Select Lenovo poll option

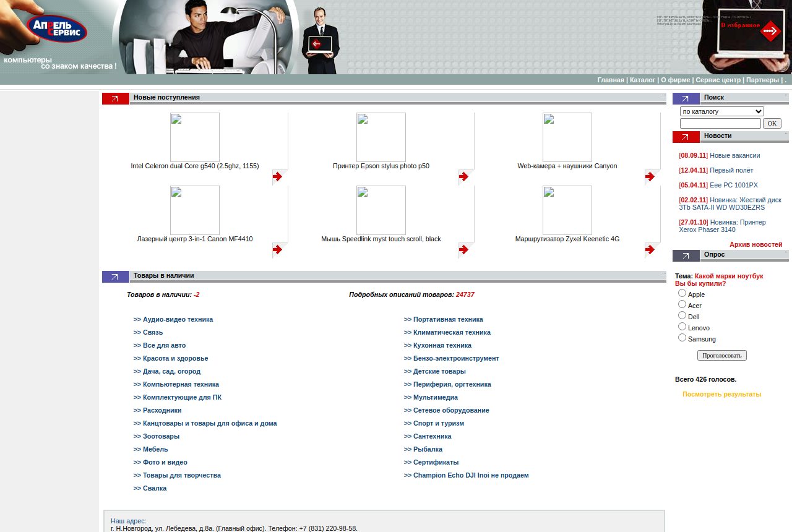(682, 327)
